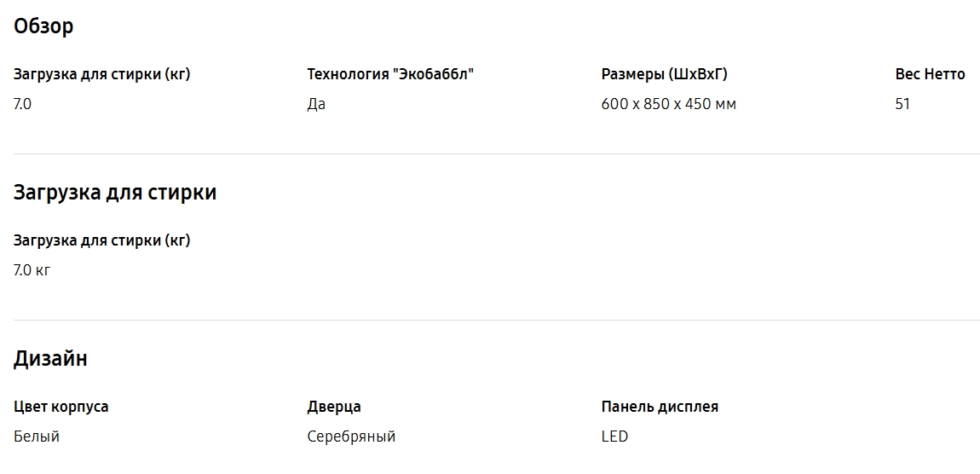Click the "Белый" body color value

coord(37,436)
